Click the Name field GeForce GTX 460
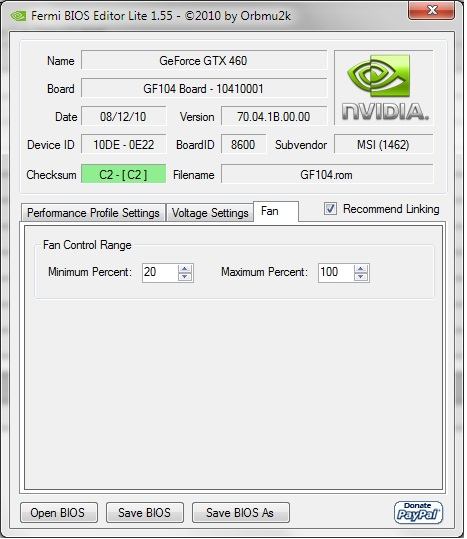Viewport: 467px width, 539px height. point(204,60)
